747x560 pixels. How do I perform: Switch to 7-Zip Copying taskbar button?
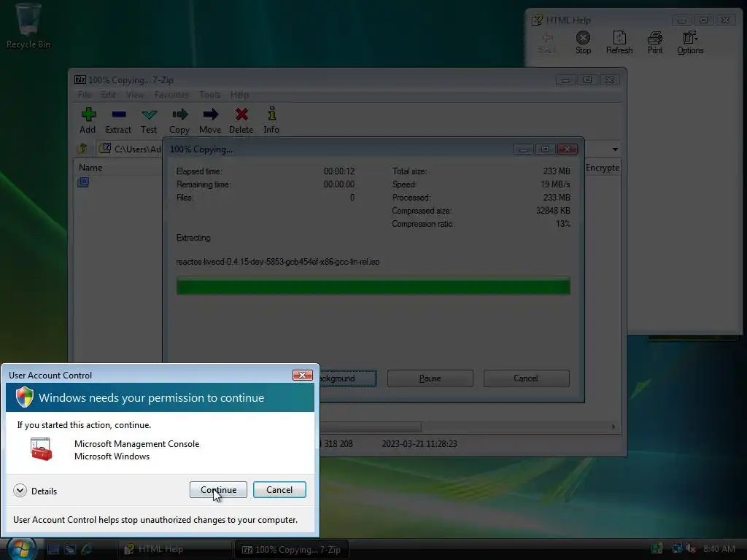292,550
